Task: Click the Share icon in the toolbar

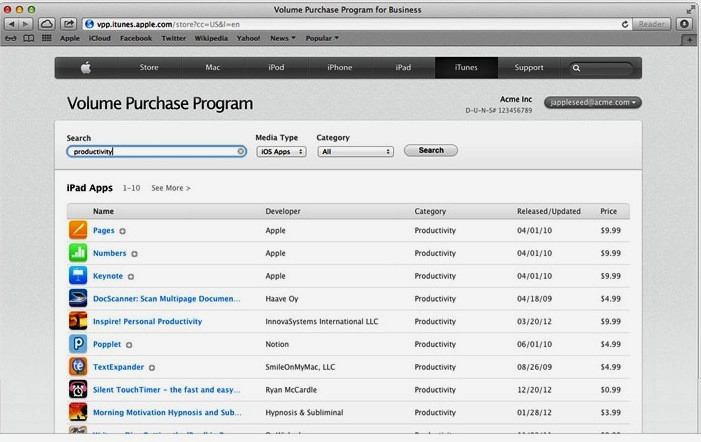Action: click(68, 24)
